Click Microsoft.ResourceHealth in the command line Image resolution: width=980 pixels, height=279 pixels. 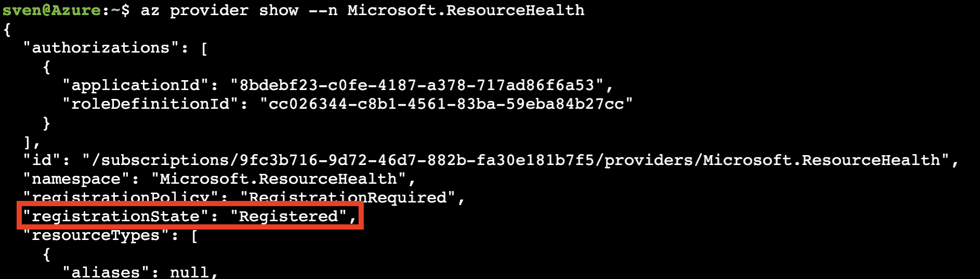tap(466, 10)
